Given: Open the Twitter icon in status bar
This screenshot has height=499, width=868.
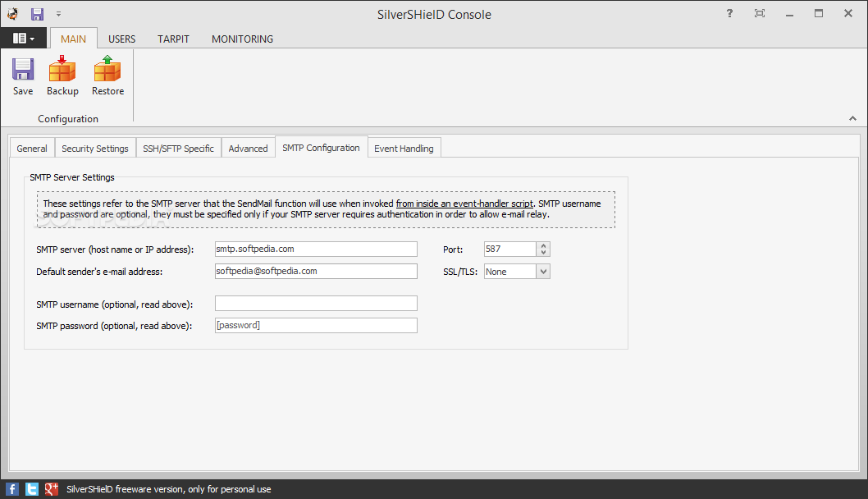Looking at the screenshot, I should pos(32,489).
